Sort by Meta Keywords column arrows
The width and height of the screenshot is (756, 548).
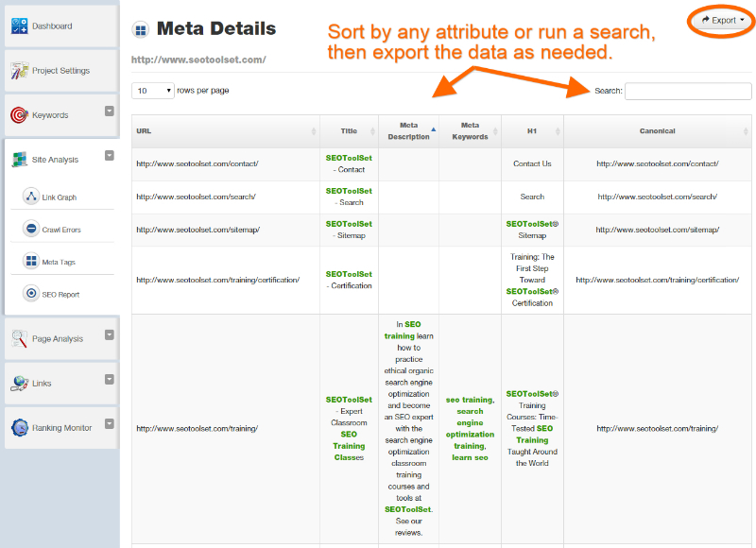pyautogui.click(x=495, y=131)
